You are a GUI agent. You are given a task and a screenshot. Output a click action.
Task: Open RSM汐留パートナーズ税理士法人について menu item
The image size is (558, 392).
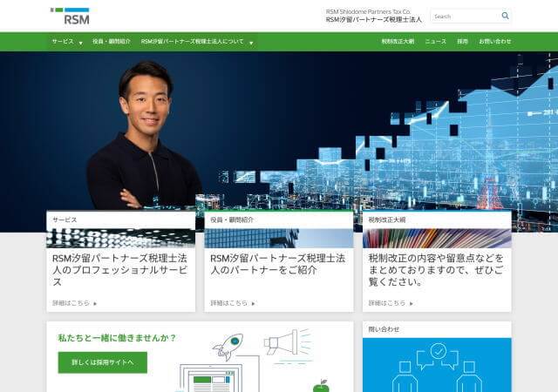(x=192, y=41)
